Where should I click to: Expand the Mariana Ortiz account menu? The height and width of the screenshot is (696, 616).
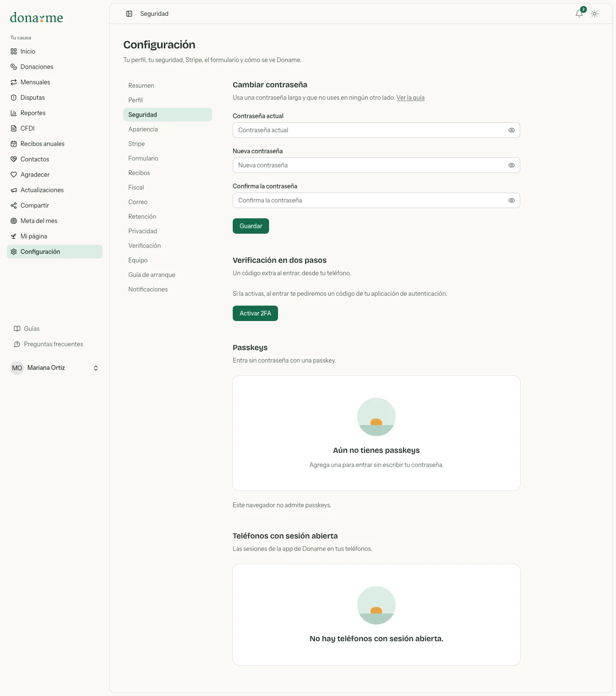pyautogui.click(x=55, y=368)
